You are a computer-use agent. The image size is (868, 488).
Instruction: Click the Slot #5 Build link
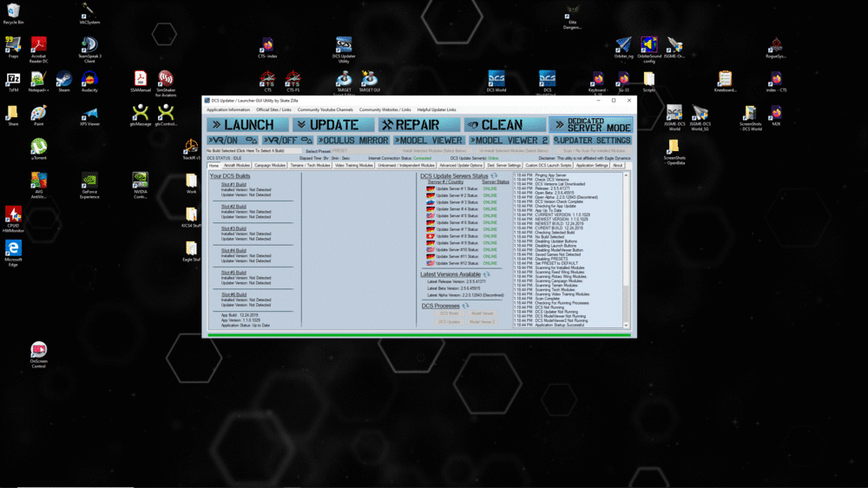pyautogui.click(x=233, y=273)
